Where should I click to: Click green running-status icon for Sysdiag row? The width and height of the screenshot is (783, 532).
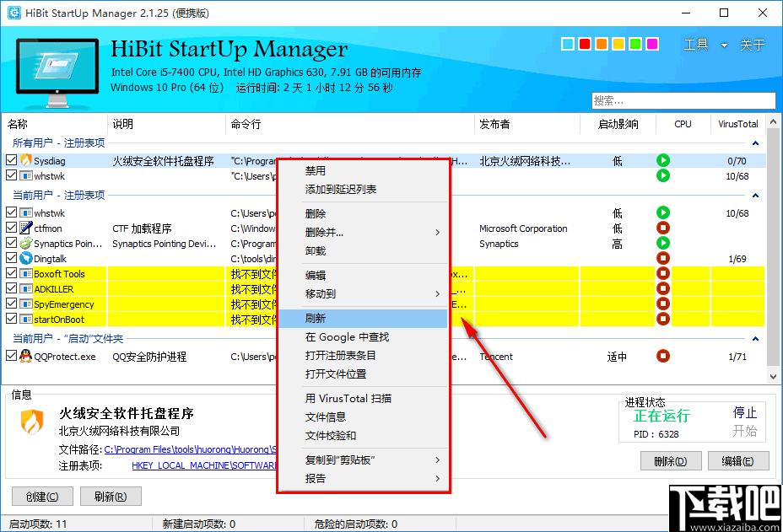coord(662,161)
